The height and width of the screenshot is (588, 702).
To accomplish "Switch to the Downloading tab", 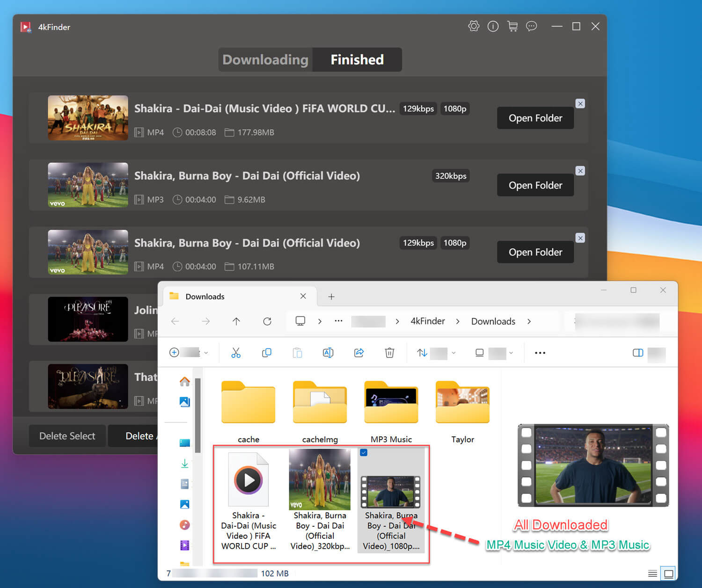I will (x=265, y=60).
